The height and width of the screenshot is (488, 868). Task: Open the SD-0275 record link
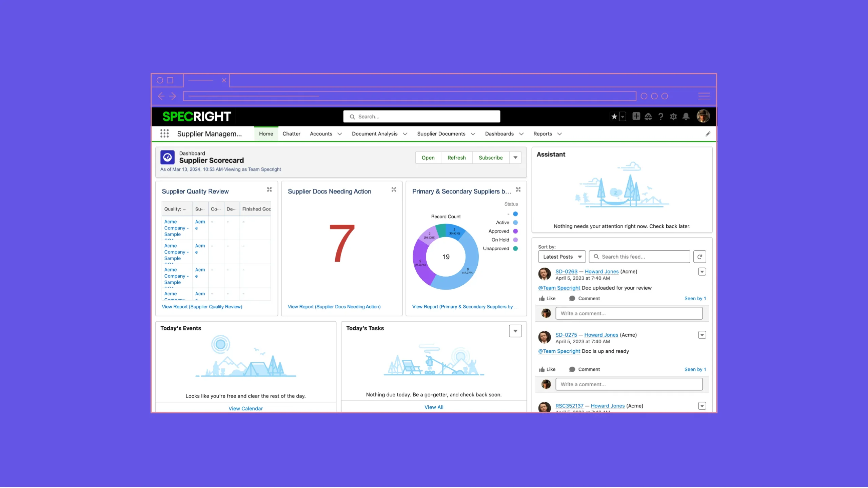coord(566,335)
